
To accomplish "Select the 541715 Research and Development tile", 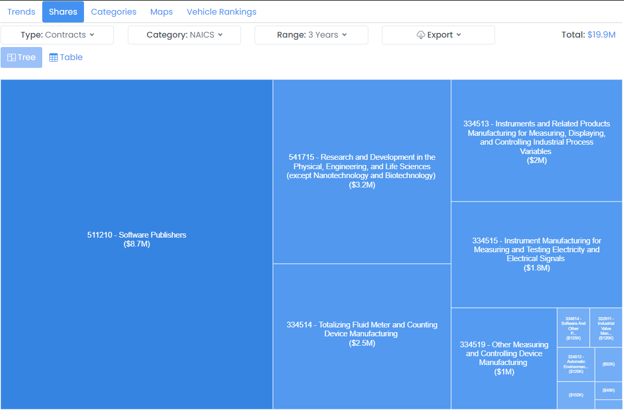I will point(362,171).
